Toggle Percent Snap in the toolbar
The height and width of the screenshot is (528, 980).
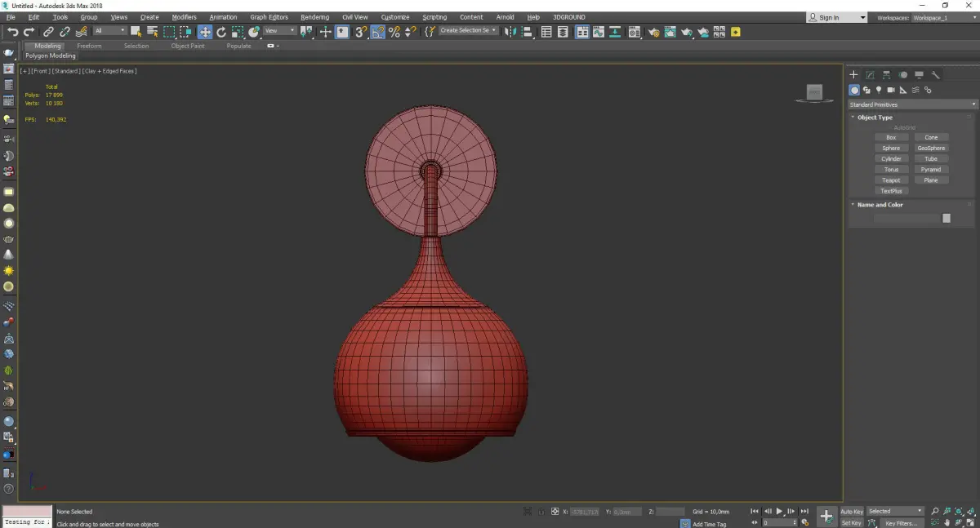pos(394,32)
